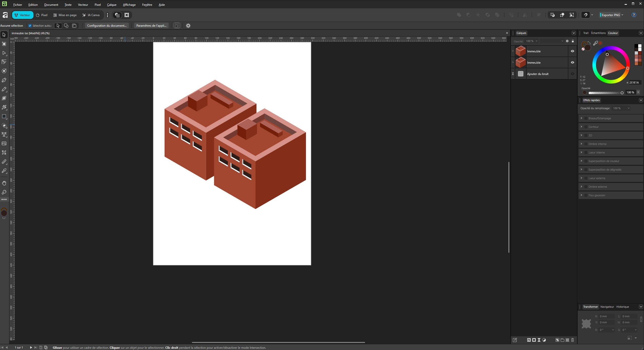Select the Place Image tool
644x350 pixels.
(4, 143)
